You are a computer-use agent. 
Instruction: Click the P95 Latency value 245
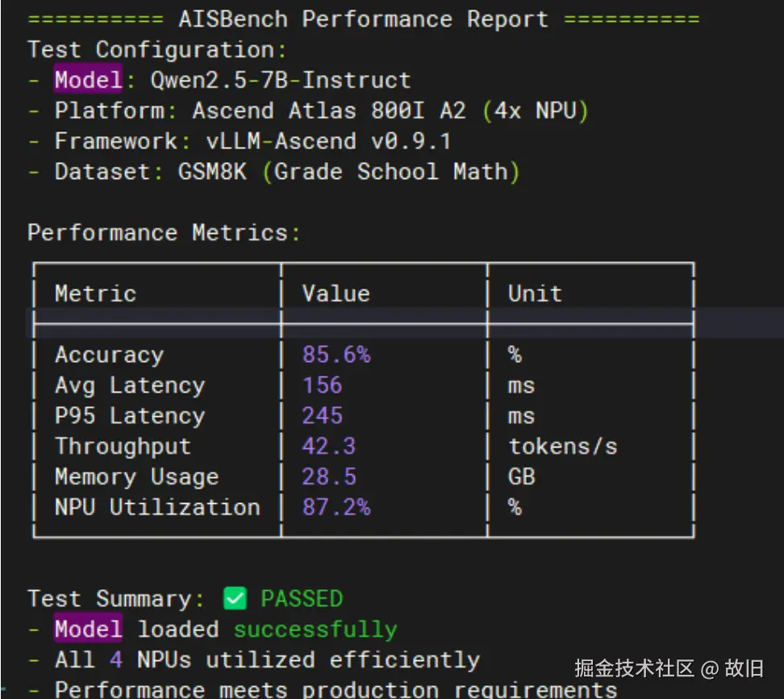coord(322,416)
